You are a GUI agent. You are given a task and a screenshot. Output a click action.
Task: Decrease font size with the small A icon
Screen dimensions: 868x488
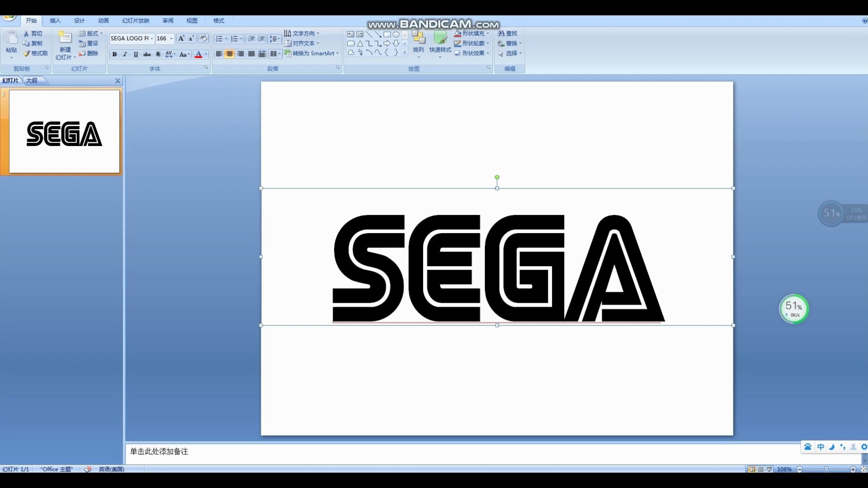191,38
